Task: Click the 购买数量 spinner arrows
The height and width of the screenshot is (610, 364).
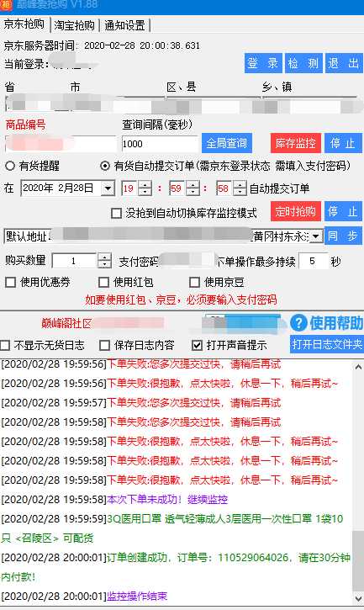Action: [x=104, y=261]
